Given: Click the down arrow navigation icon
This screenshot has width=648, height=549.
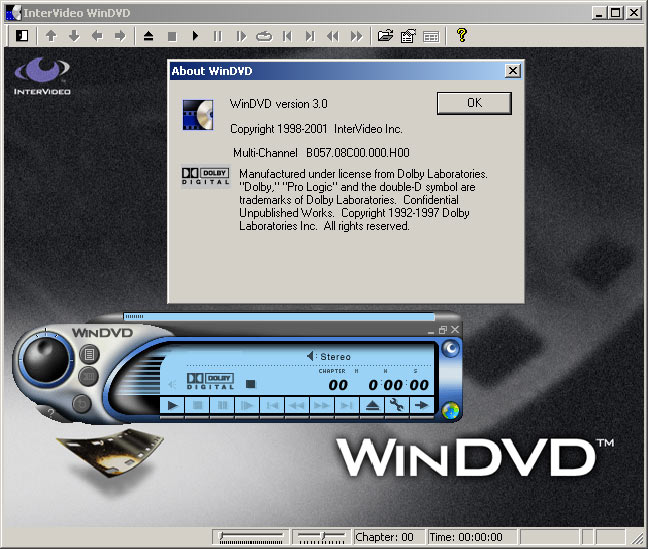Looking at the screenshot, I should (x=74, y=36).
